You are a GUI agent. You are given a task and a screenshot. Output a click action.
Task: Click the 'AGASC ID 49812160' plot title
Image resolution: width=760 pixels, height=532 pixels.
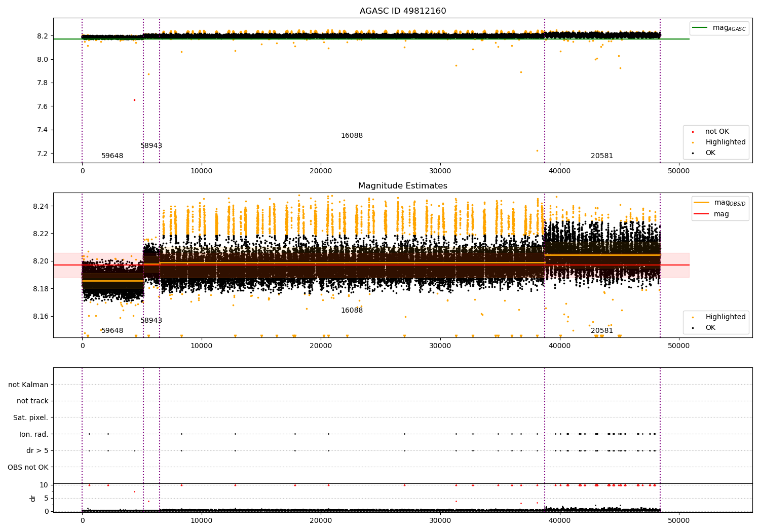pos(403,11)
